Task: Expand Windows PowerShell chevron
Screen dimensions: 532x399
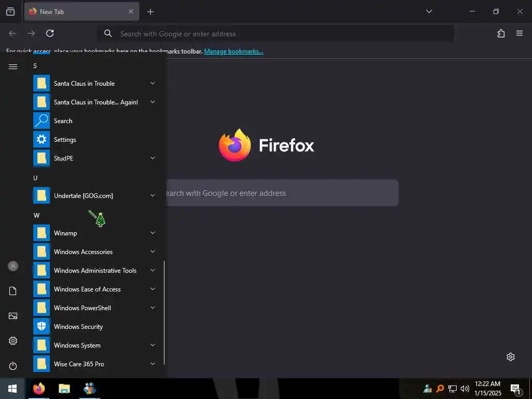Action: 153,308
